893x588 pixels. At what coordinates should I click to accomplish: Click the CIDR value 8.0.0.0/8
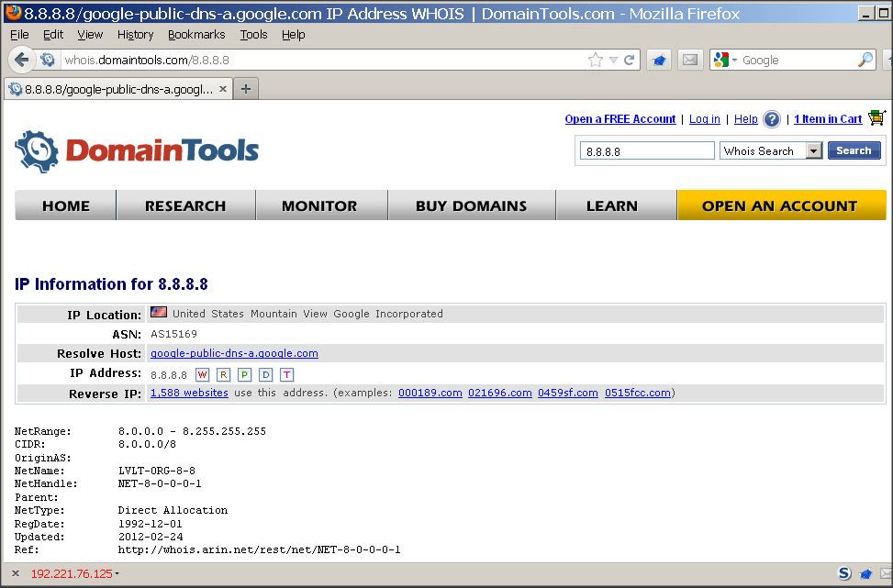(147, 445)
